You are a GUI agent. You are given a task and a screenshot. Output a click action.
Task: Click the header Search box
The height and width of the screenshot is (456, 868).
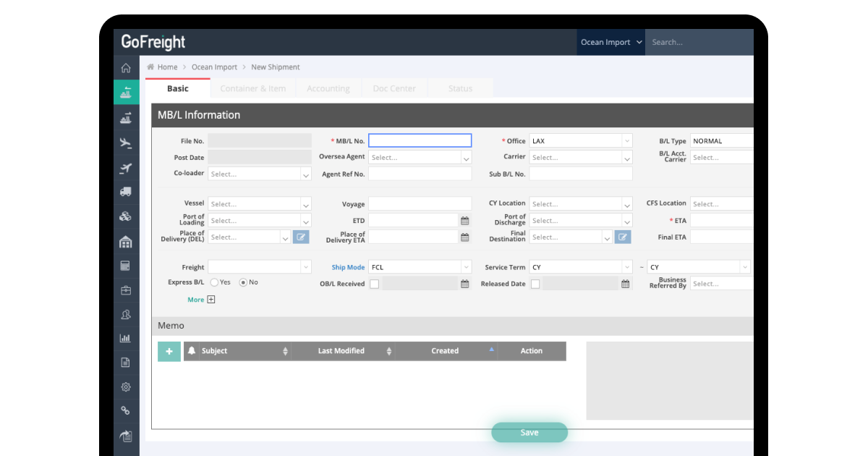tap(699, 42)
